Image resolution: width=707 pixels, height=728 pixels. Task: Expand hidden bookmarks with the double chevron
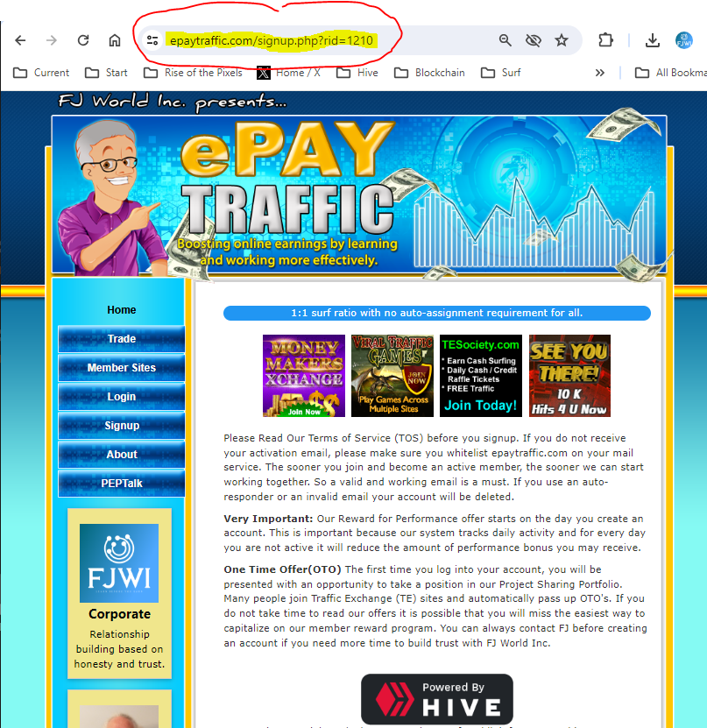pos(600,73)
